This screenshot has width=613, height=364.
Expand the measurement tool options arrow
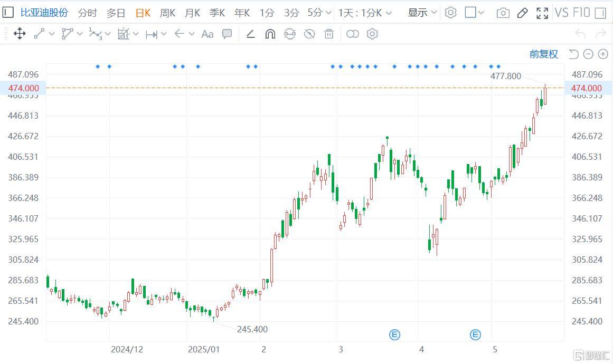coord(164,34)
